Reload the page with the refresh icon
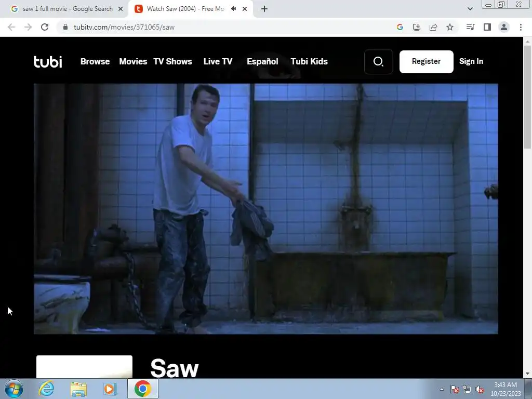The width and height of the screenshot is (532, 399). click(45, 27)
